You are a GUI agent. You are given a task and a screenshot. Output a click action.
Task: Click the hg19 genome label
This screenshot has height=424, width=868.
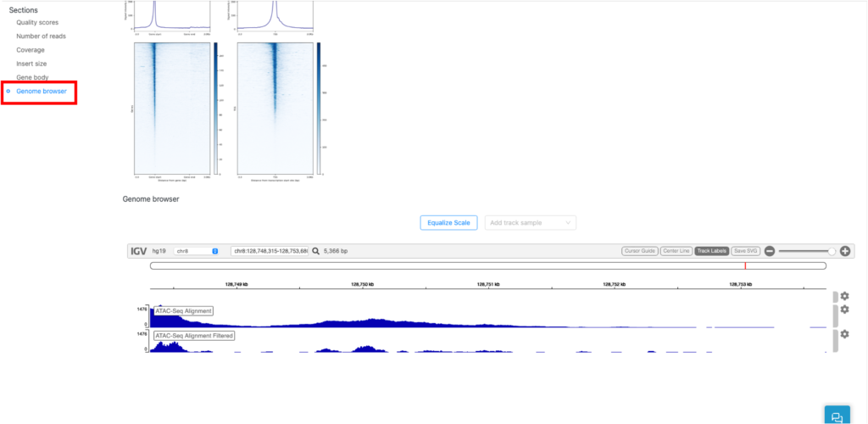pos(159,251)
